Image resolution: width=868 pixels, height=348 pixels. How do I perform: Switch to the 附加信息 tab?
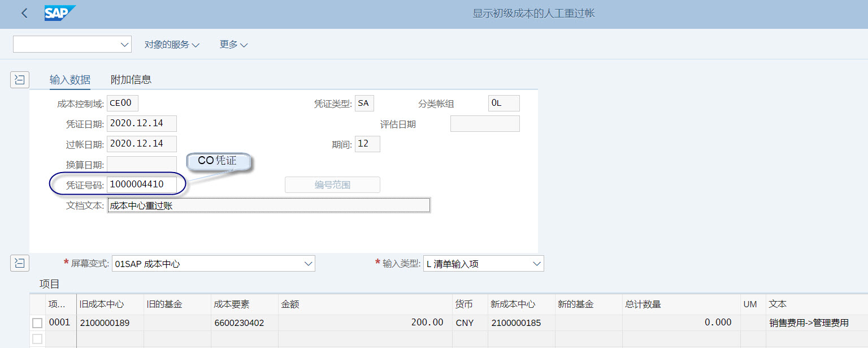click(x=131, y=79)
